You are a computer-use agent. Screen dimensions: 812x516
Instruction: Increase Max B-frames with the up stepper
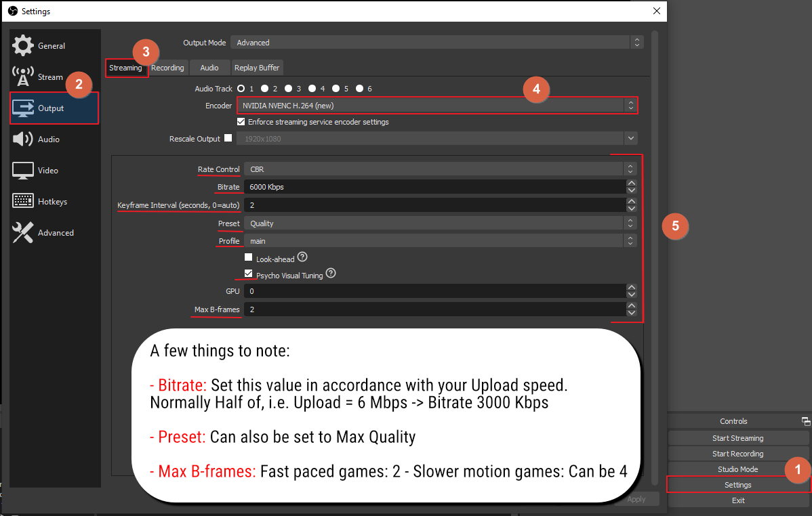coord(631,306)
